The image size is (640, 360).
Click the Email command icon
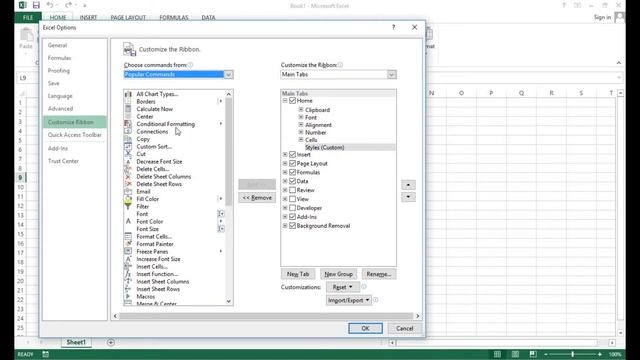(x=128, y=191)
